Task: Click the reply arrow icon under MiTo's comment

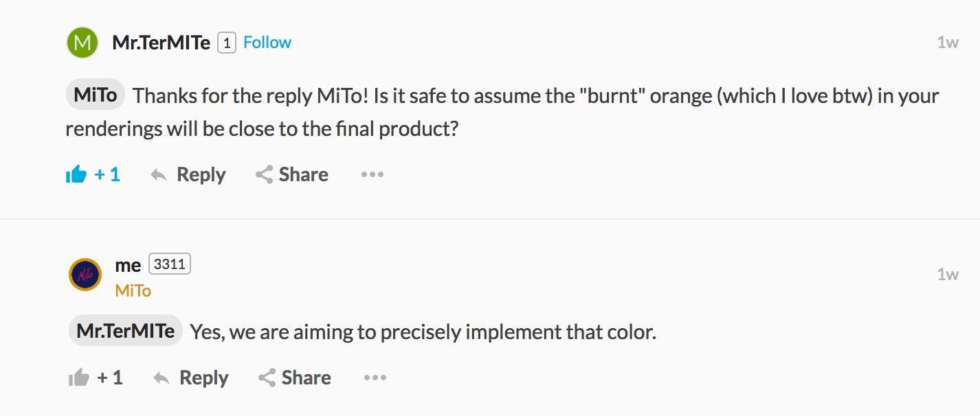Action: pos(162,378)
